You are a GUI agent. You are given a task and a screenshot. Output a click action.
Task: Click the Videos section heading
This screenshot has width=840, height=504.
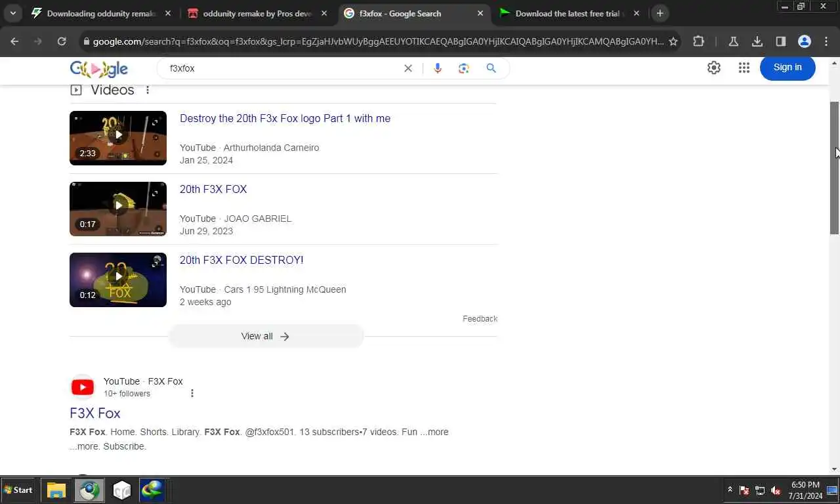click(x=112, y=90)
